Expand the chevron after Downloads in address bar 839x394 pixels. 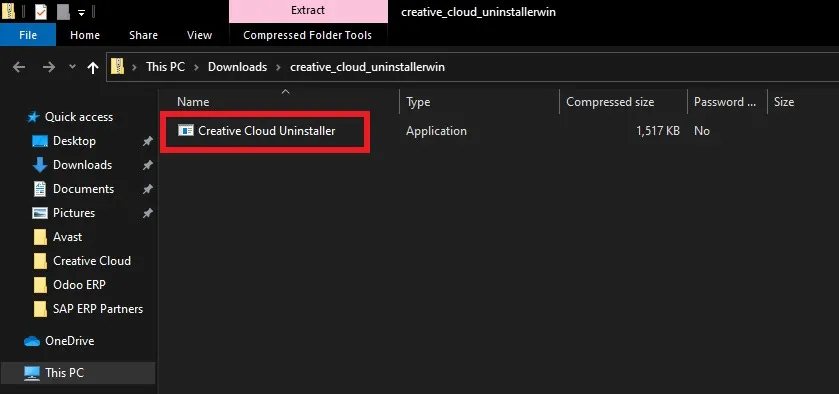click(x=278, y=67)
